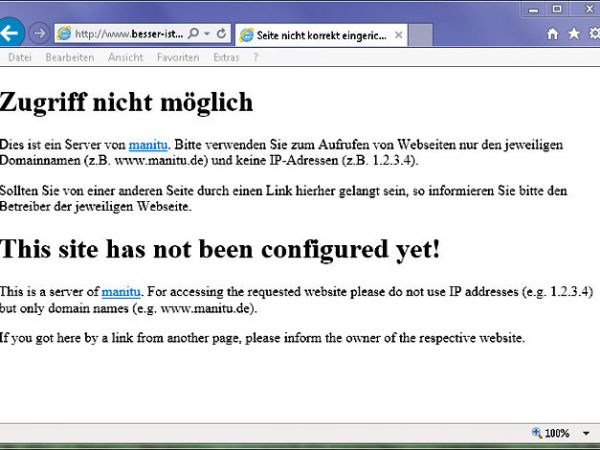Click the address bar URL besser-ist
This screenshot has height=450, width=600.
click(129, 34)
